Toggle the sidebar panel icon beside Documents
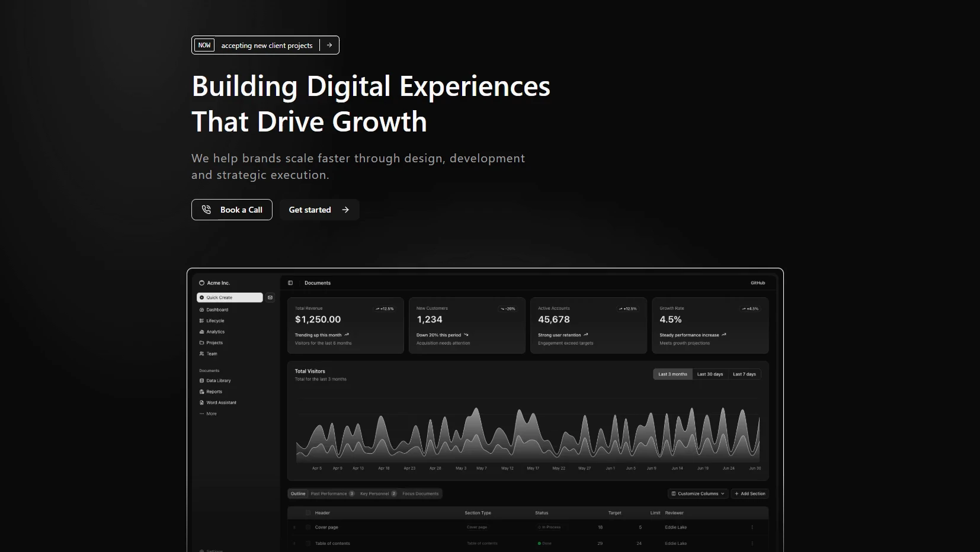This screenshot has height=552, width=980. tap(290, 283)
